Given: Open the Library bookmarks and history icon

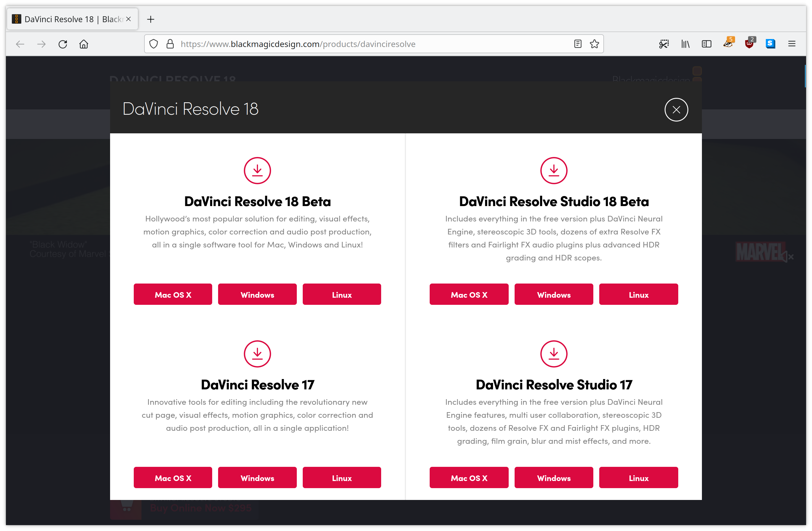Looking at the screenshot, I should tap(685, 44).
